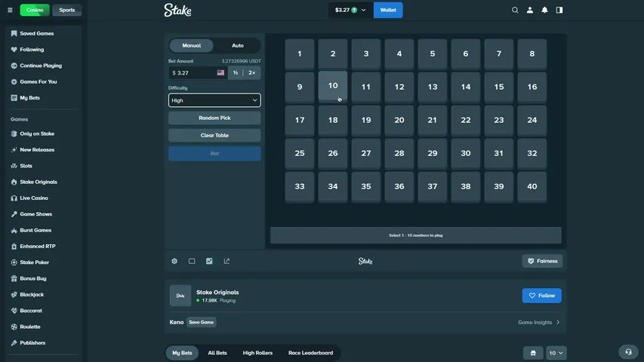Click the Fairness button
644x362 pixels.
coord(542,261)
